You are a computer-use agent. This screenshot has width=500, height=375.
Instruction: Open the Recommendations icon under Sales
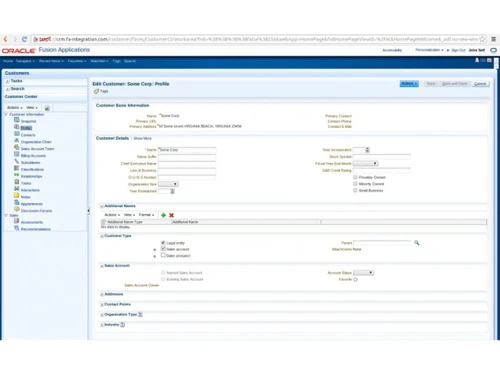(x=17, y=228)
